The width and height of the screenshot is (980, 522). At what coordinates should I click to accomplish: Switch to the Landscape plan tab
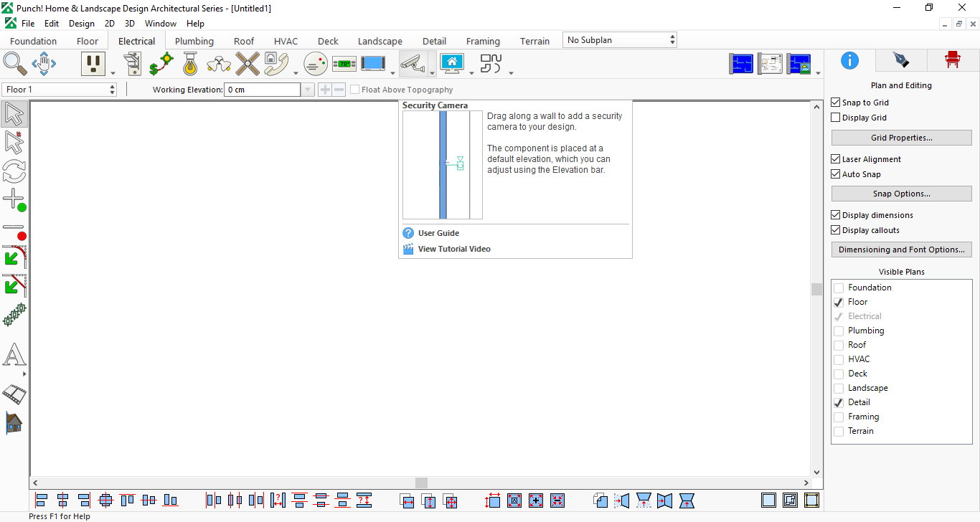coord(380,41)
